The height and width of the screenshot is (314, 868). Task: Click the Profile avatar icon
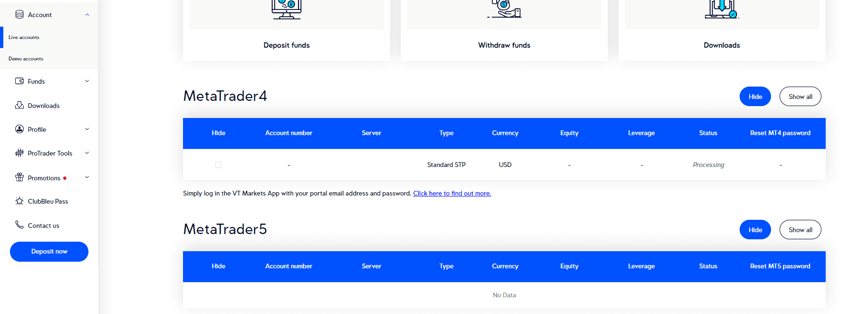(x=19, y=129)
